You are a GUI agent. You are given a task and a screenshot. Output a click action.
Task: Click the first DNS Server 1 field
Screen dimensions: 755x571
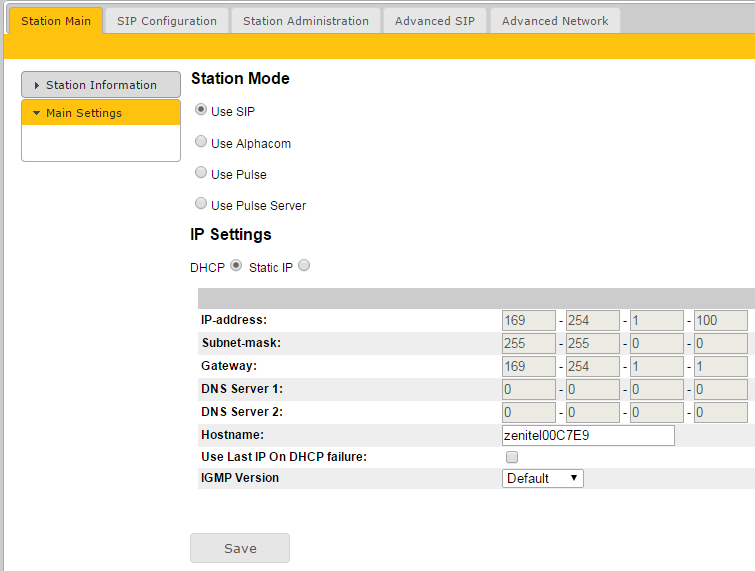[528, 390]
